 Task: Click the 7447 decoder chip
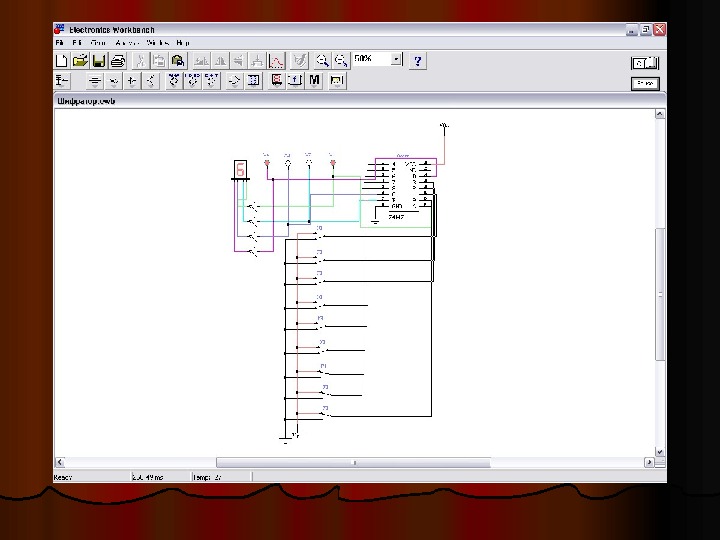pyautogui.click(x=405, y=187)
